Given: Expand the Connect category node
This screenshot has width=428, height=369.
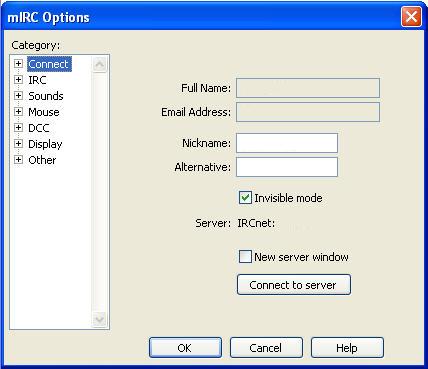Looking at the screenshot, I should click(18, 63).
